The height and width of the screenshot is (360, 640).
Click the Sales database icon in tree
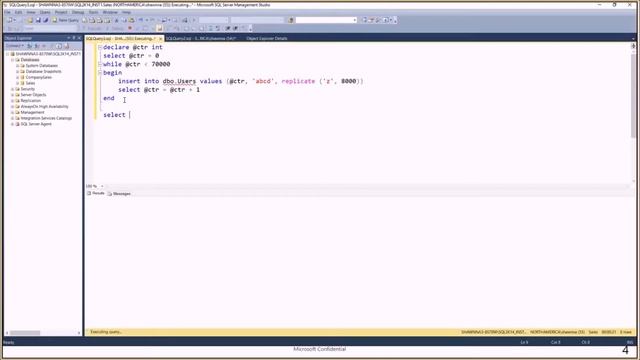click(x=22, y=83)
